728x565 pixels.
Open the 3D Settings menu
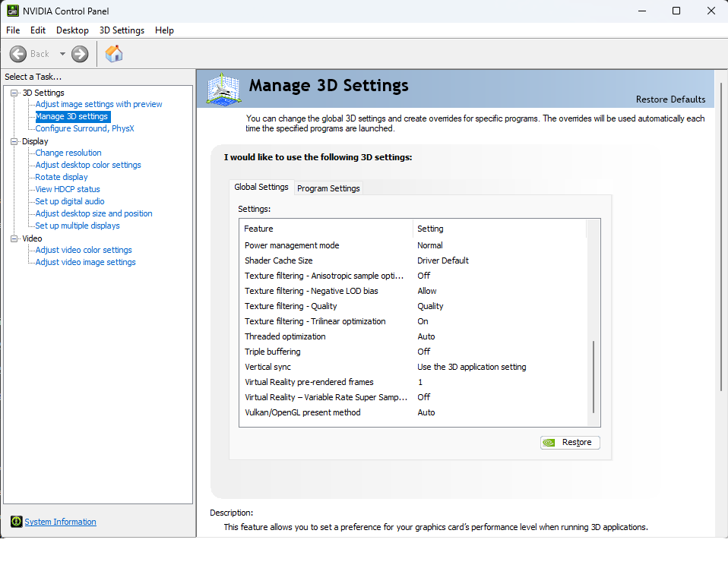pyautogui.click(x=122, y=30)
